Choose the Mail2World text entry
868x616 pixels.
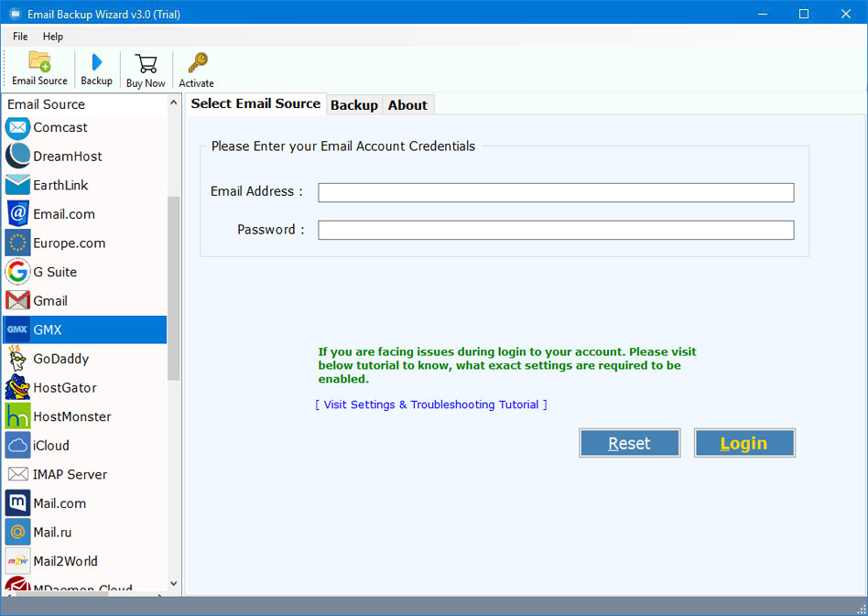click(x=65, y=561)
